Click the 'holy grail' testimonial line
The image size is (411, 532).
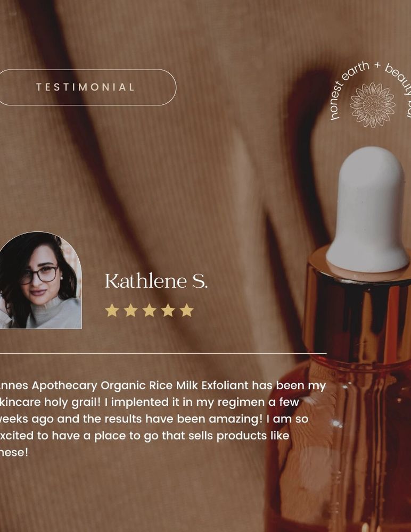coord(150,402)
